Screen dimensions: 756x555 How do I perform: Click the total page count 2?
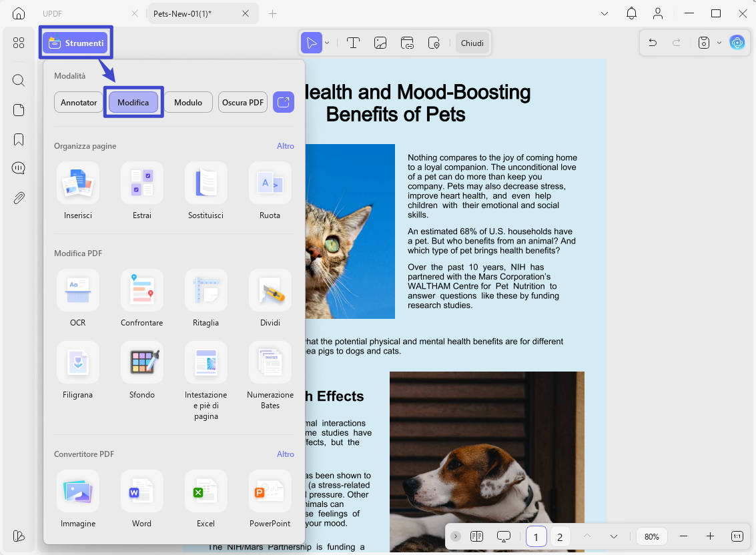(x=560, y=537)
